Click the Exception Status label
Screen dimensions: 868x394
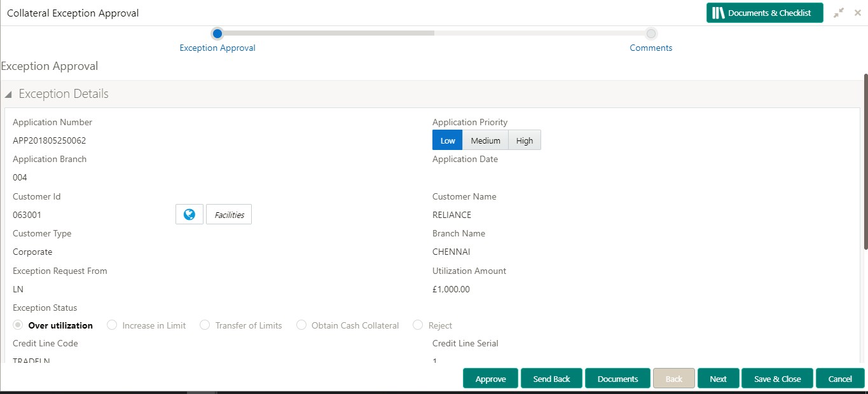[x=45, y=308]
